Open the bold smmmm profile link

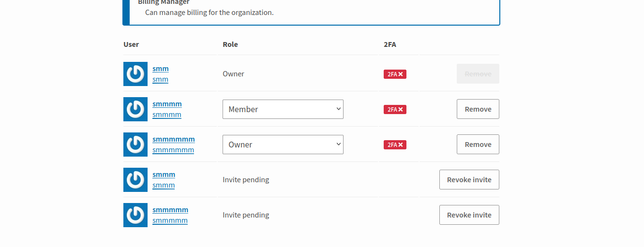click(167, 104)
